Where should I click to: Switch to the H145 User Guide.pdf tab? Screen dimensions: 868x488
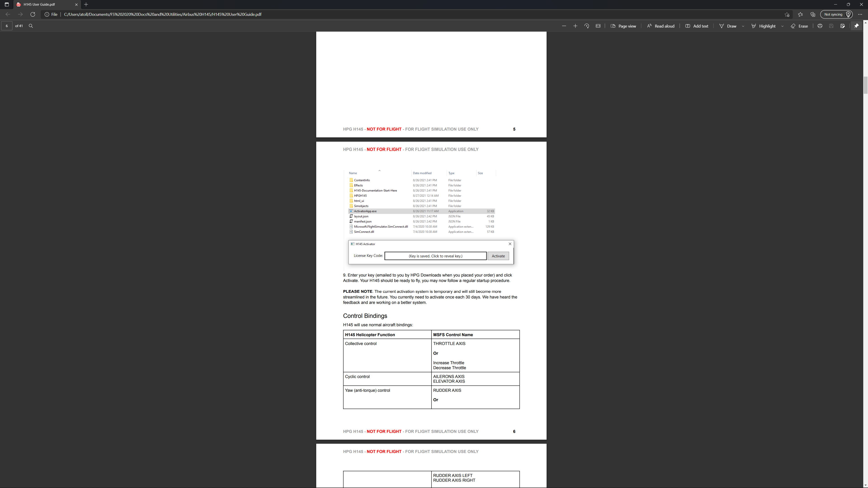pos(40,4)
